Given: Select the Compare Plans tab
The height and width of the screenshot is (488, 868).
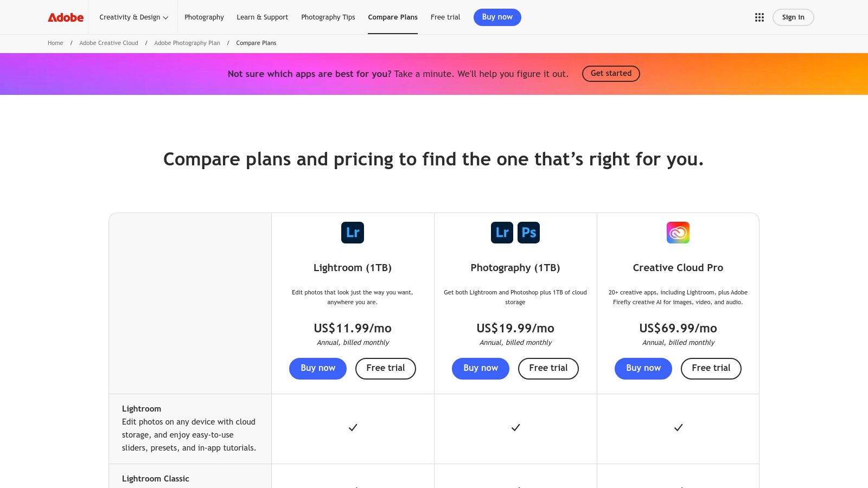Looking at the screenshot, I should 393,17.
